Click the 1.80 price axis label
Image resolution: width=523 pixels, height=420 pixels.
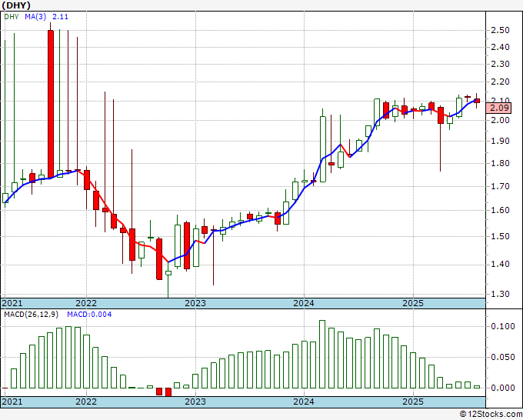click(501, 164)
